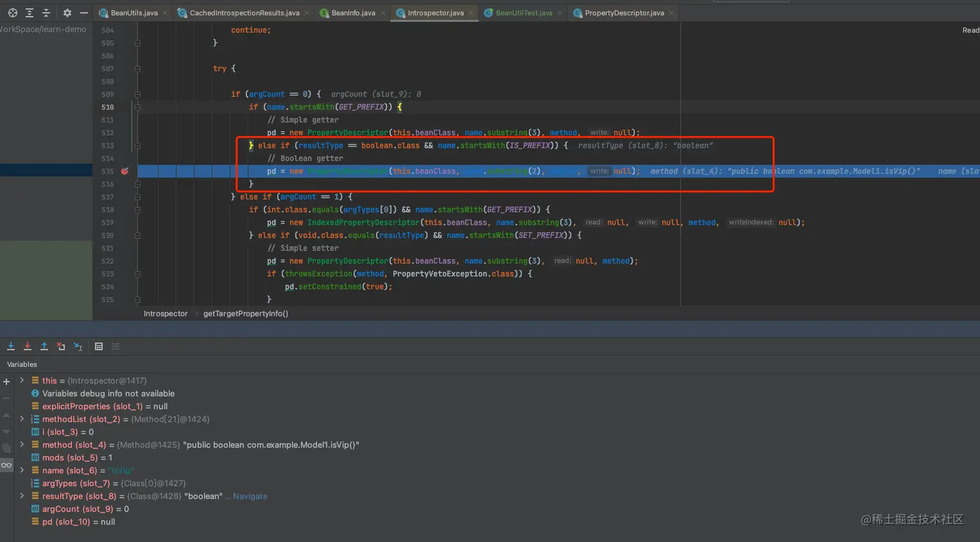Close the BeanInfo.java tab

(x=383, y=13)
